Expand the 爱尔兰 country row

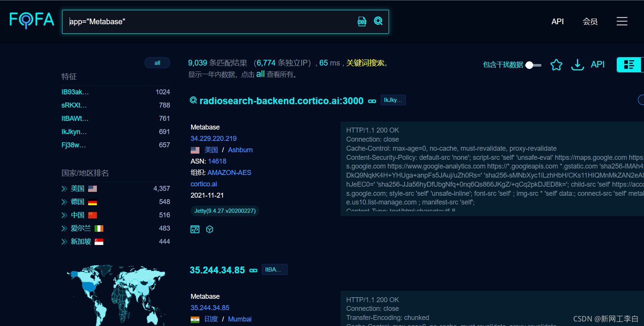tap(64, 228)
